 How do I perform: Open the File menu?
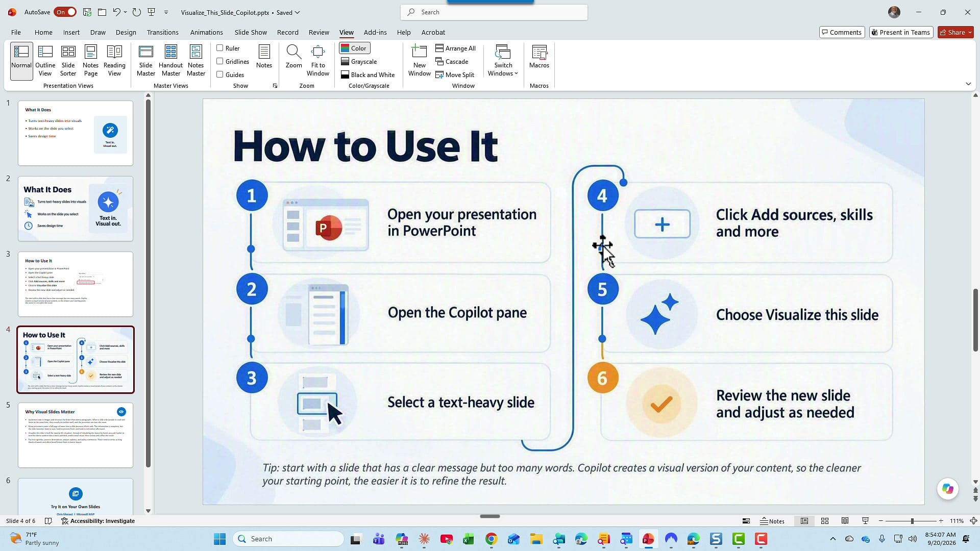coord(16,32)
